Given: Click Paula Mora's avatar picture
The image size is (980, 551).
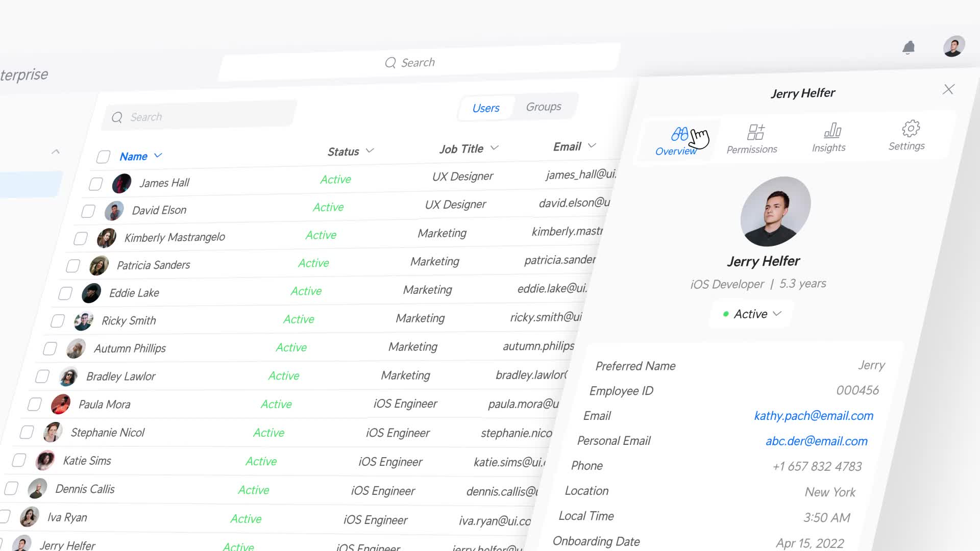Looking at the screenshot, I should click(x=61, y=405).
